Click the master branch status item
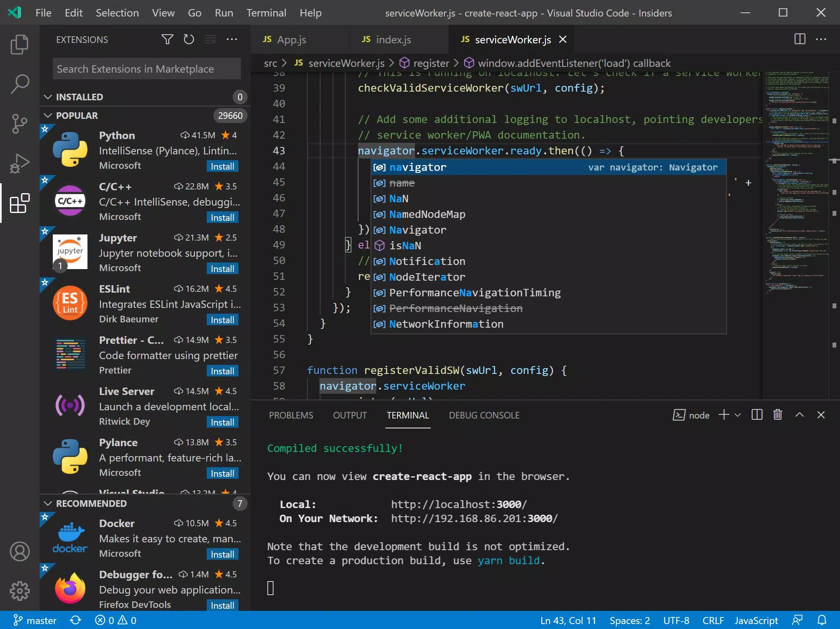Image resolution: width=840 pixels, height=629 pixels. click(x=35, y=620)
